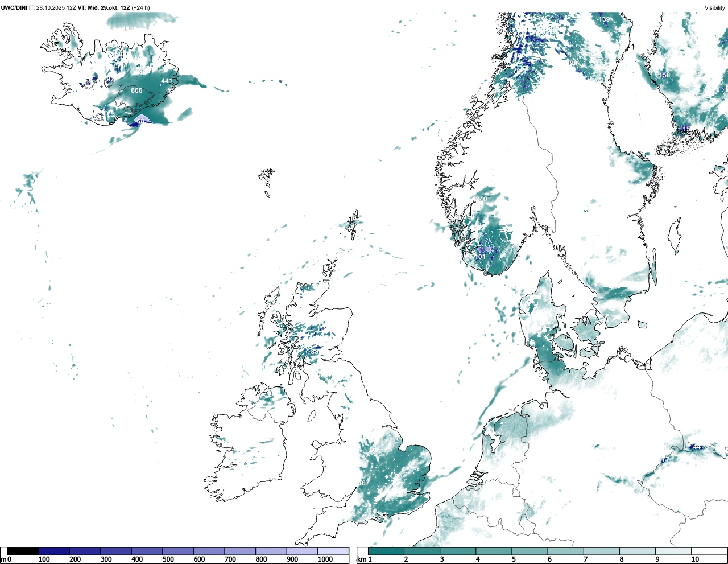This screenshot has width=728, height=564.
Task: Click the "441" value over east Iceland
Action: (167, 81)
